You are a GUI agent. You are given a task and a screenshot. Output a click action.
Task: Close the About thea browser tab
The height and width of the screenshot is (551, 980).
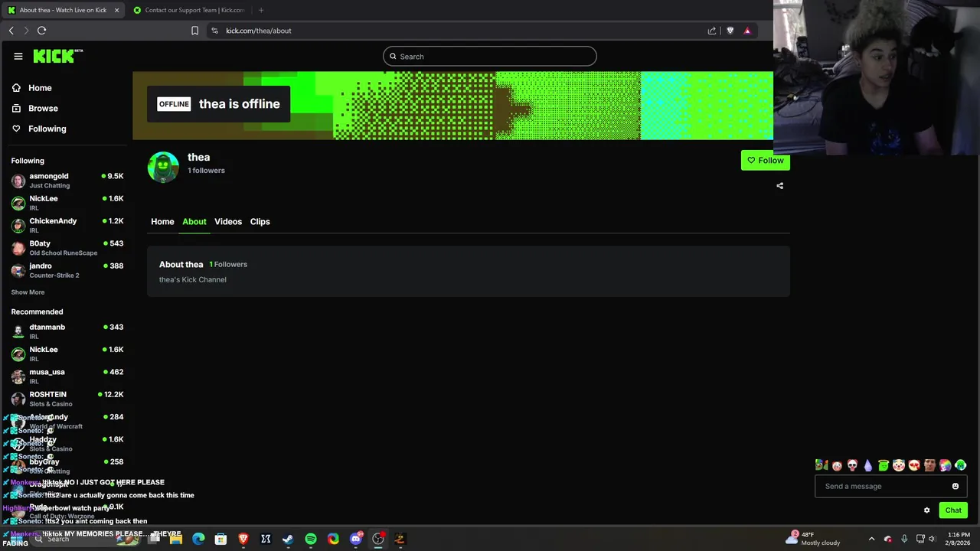(116, 10)
